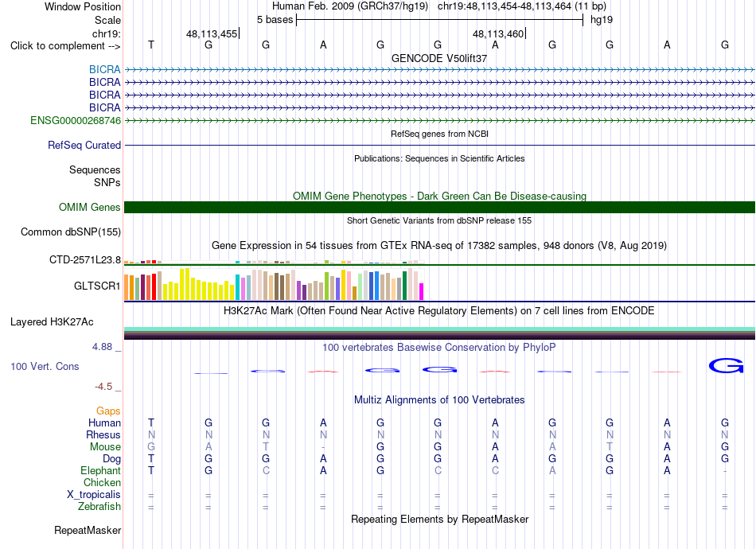Screen dimensions: 756x549
Task: Click the Sequences publications label
Action: click(95, 170)
